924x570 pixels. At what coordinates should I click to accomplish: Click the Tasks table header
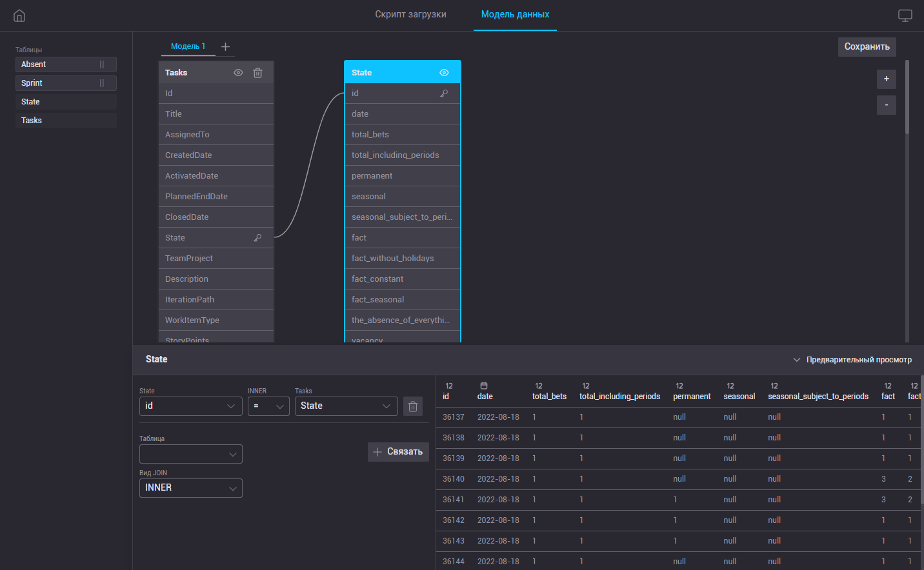click(x=216, y=73)
